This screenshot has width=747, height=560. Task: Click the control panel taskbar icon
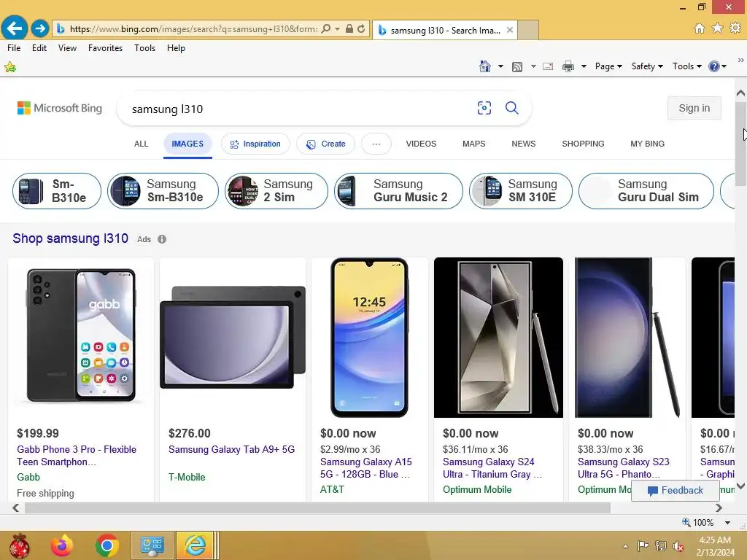coord(152,545)
